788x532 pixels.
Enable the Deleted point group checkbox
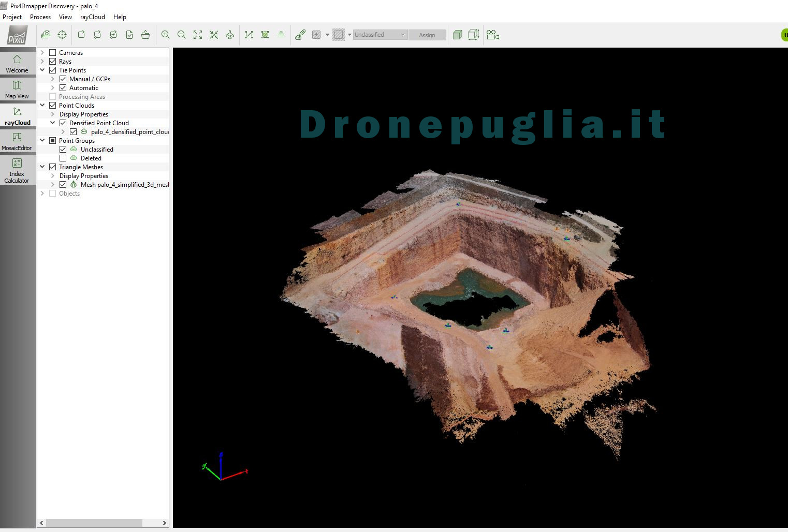point(63,158)
